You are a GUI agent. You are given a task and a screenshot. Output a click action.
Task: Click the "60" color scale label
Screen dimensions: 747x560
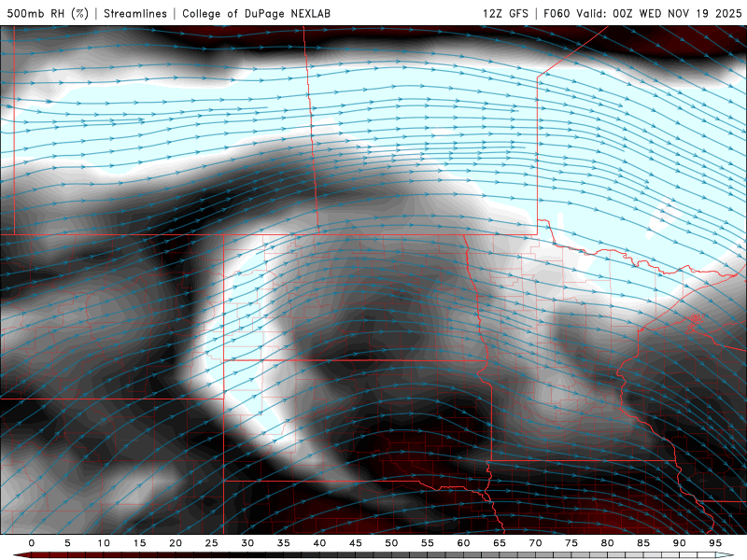463,543
